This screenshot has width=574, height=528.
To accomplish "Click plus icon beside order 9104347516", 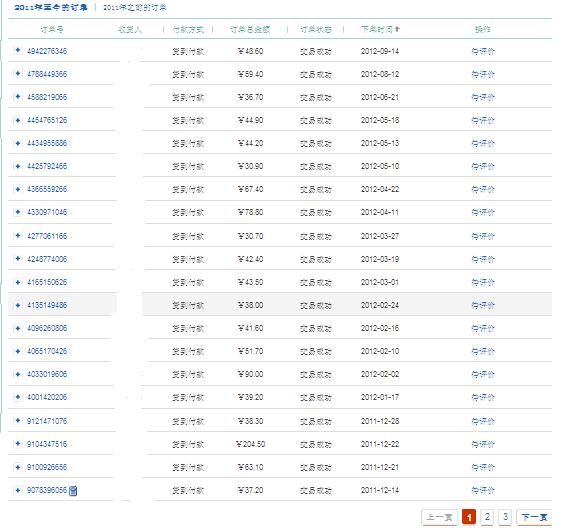I will pyautogui.click(x=18, y=443).
